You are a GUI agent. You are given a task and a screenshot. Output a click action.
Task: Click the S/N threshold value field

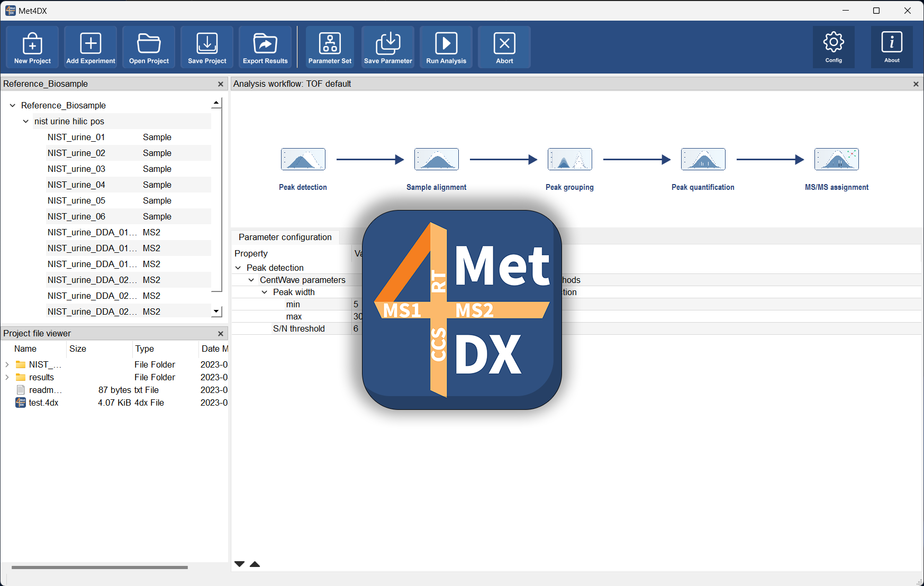pos(358,328)
